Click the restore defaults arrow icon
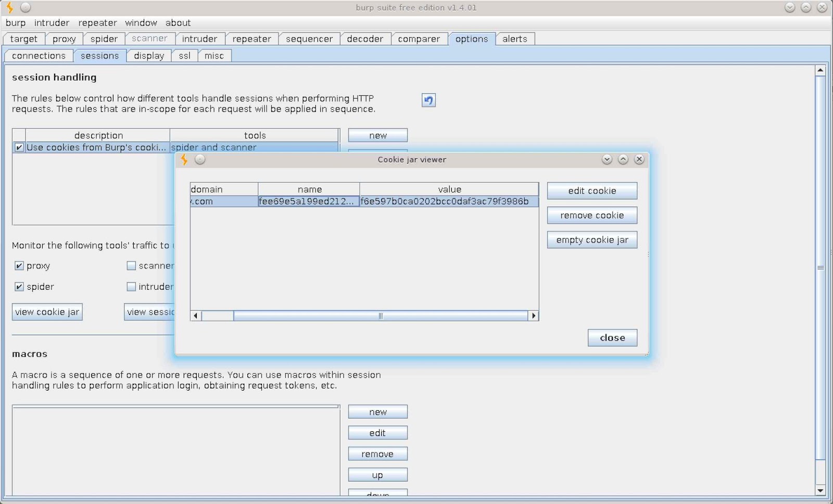 tap(428, 100)
